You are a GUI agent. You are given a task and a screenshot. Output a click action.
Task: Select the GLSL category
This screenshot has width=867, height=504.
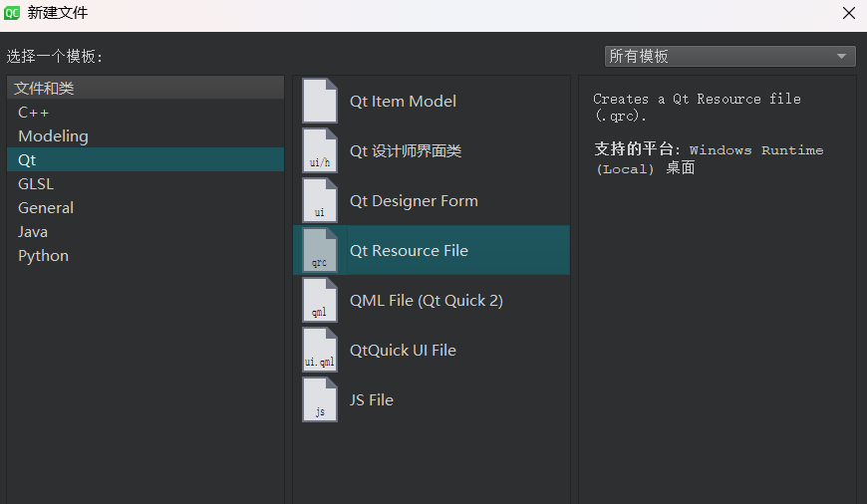pos(145,183)
